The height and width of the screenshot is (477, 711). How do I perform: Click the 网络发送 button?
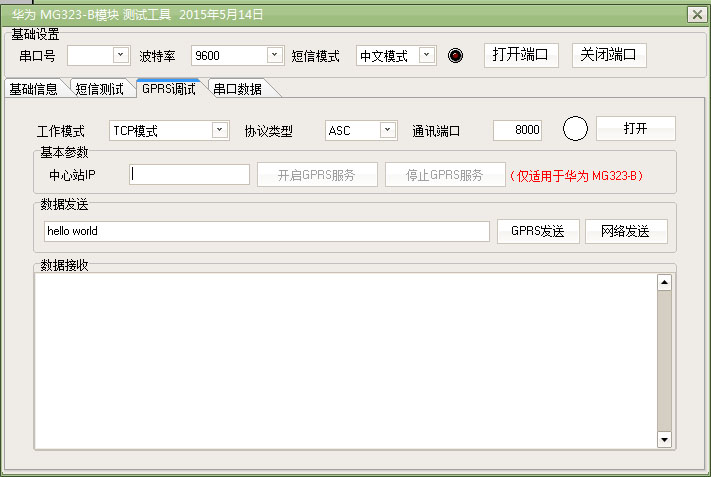(626, 231)
